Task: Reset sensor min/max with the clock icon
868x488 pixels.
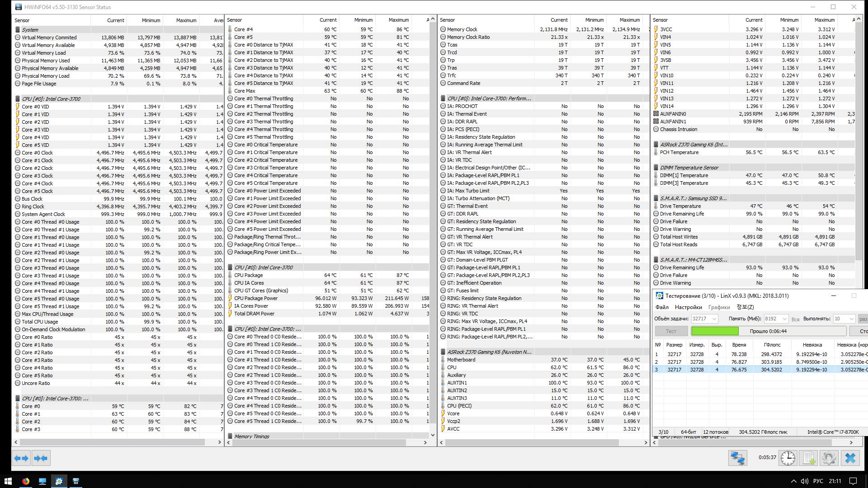Action: (x=788, y=458)
